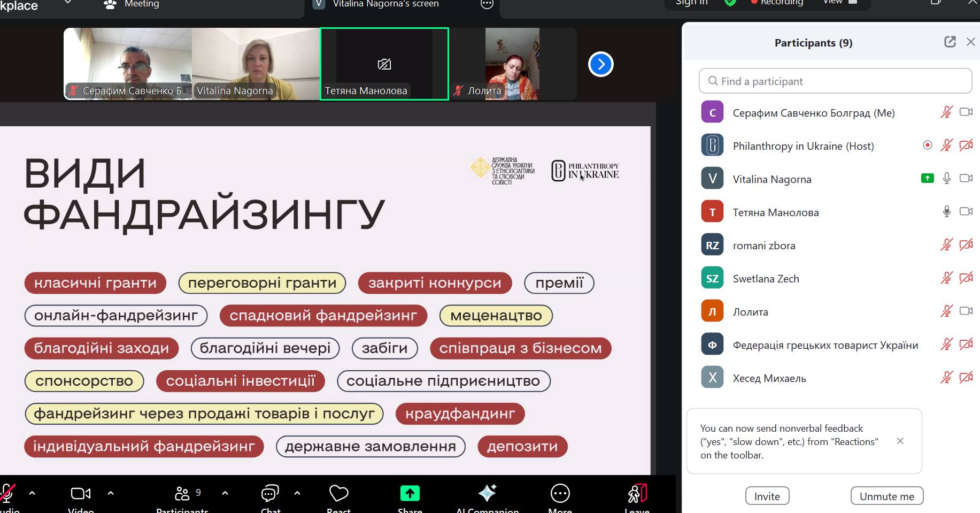Expand audio options arrow next to microphone
Viewport: 980px width, 513px height.
32,493
